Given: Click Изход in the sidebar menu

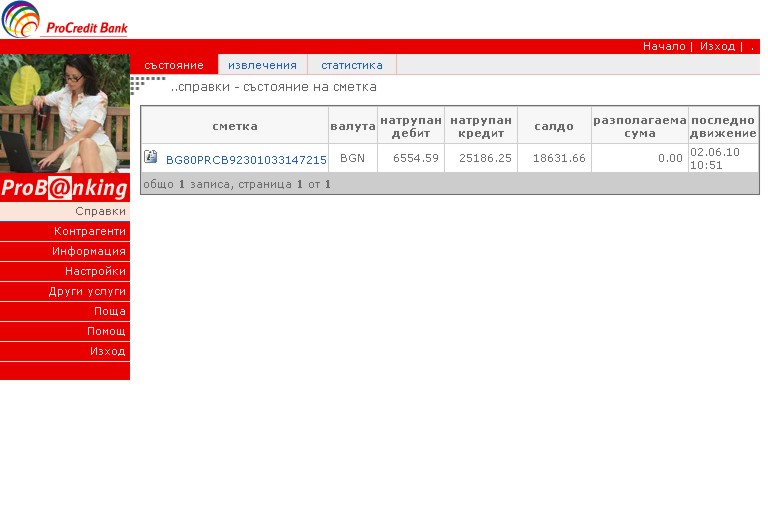Looking at the screenshot, I should (65, 352).
